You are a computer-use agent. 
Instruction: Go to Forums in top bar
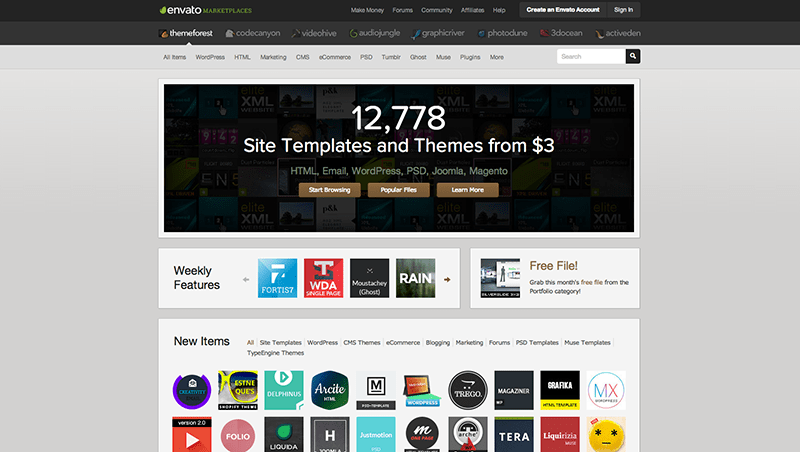(403, 10)
